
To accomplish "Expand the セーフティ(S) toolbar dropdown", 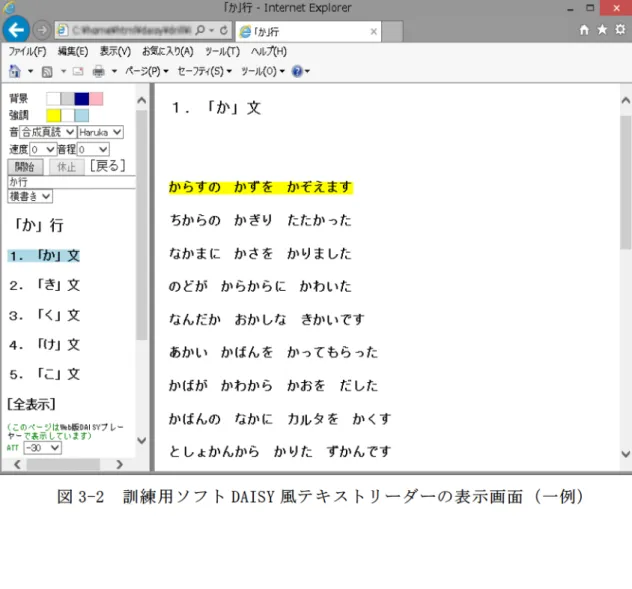I will tap(205, 71).
